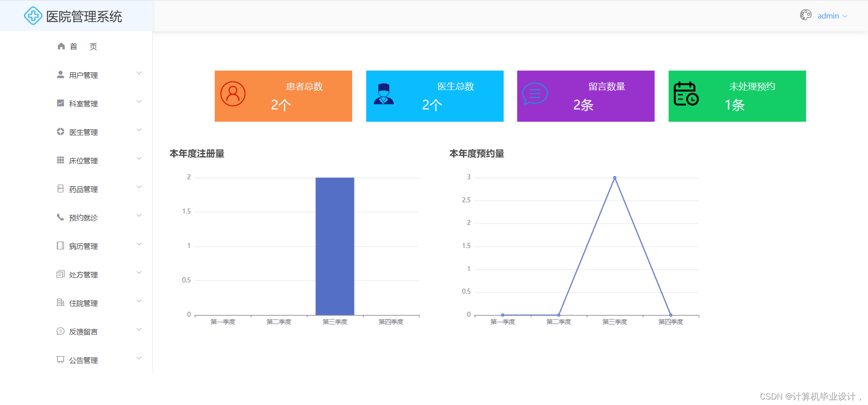
Task: Click the cabinet icon for 药品管理
Action: click(x=60, y=189)
